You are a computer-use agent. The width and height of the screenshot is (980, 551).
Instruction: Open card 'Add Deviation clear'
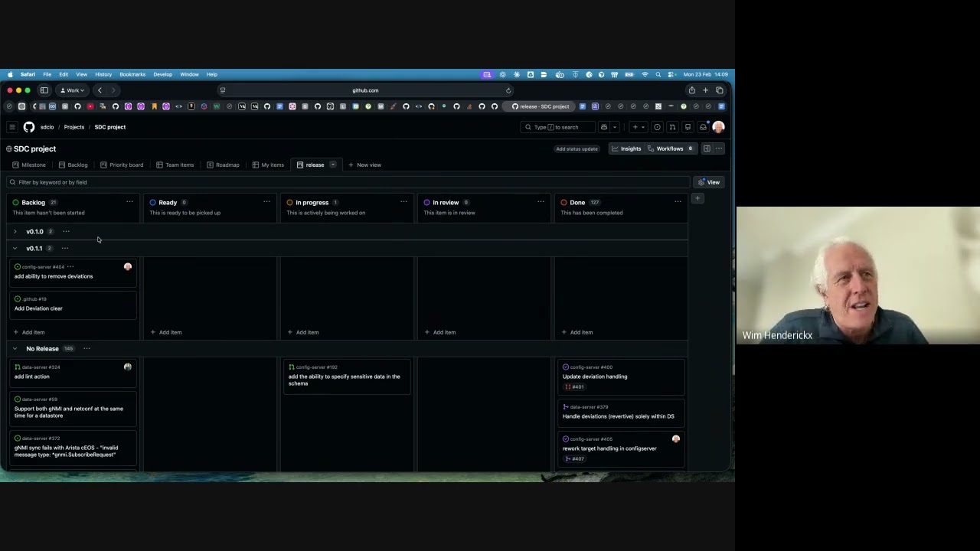[x=38, y=308]
